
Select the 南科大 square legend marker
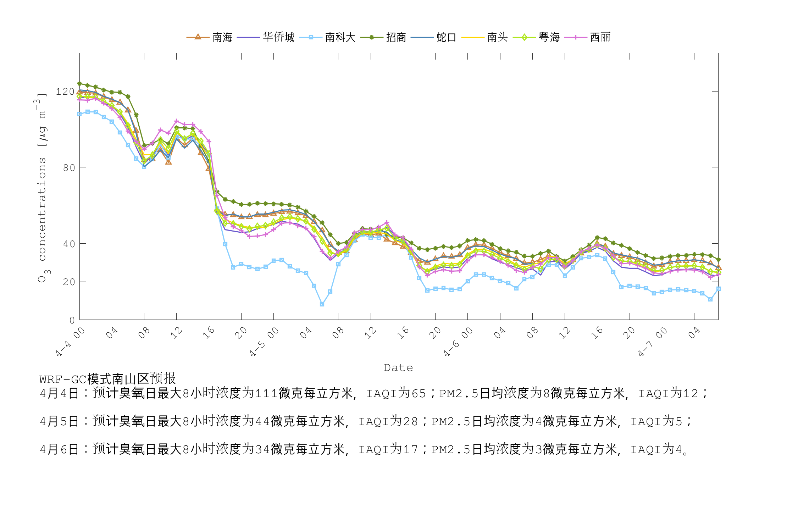[x=311, y=37]
